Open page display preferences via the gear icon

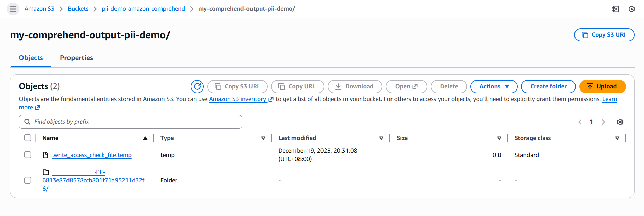[620, 122]
